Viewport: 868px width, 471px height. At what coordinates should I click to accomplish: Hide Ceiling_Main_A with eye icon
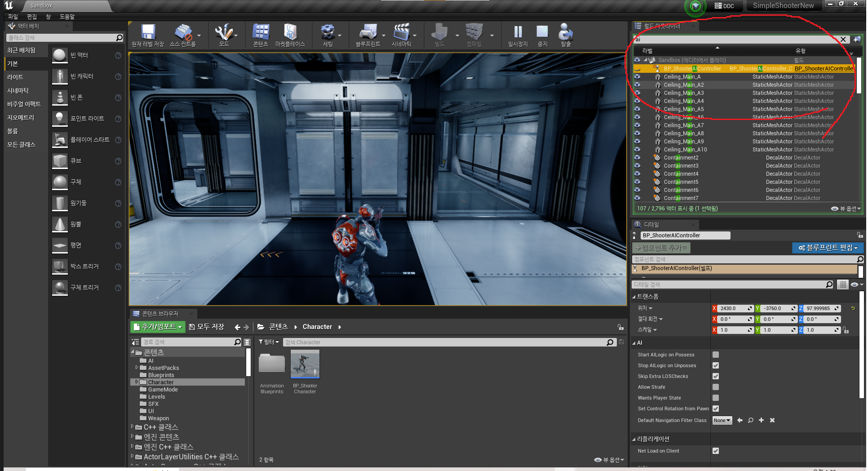click(x=637, y=77)
